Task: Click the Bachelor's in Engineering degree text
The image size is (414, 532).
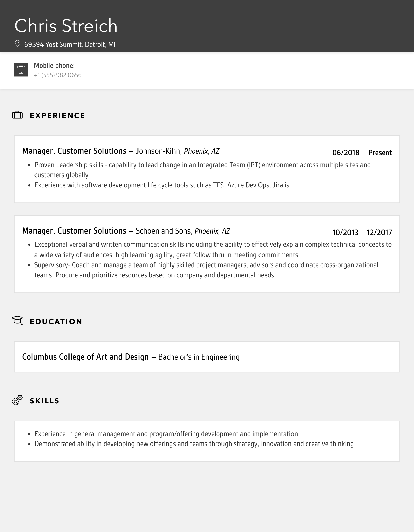Action: (199, 357)
